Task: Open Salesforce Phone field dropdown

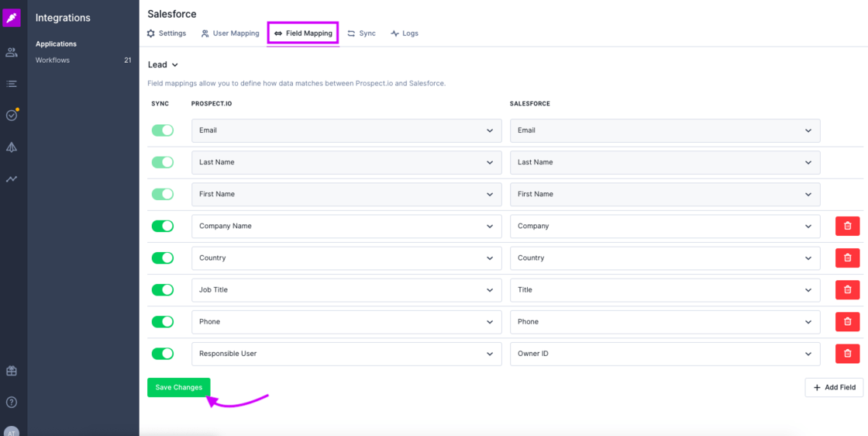Action: click(665, 321)
